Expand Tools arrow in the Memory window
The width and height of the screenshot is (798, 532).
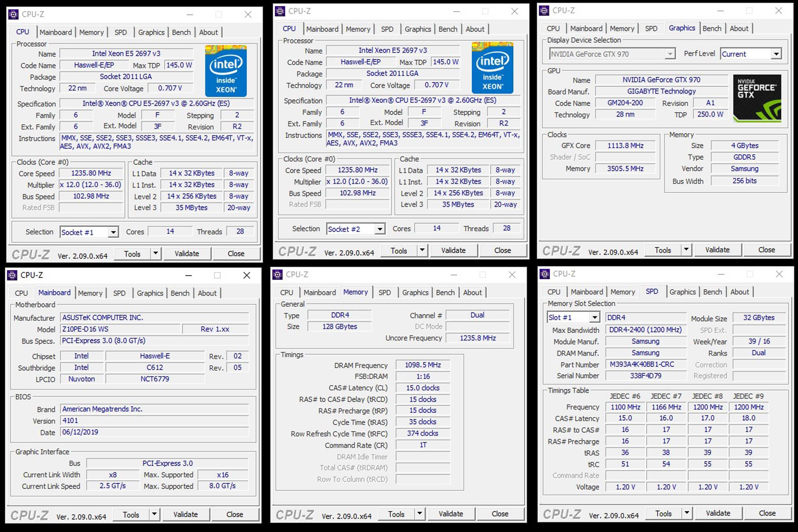click(x=419, y=514)
